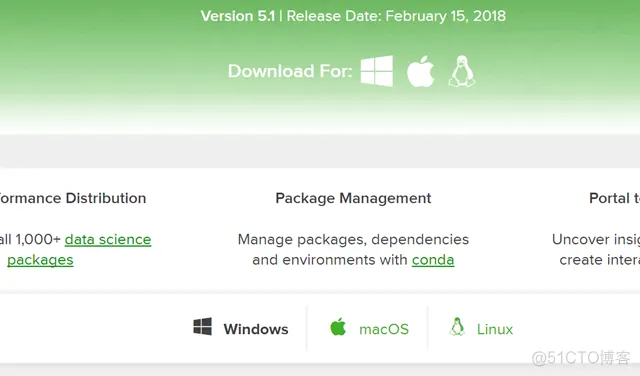The width and height of the screenshot is (640, 376).
Task: Click the Package Management heading
Action: point(353,198)
